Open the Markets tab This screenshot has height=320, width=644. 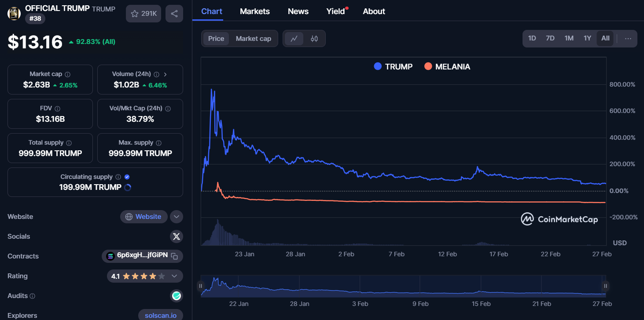pyautogui.click(x=255, y=11)
